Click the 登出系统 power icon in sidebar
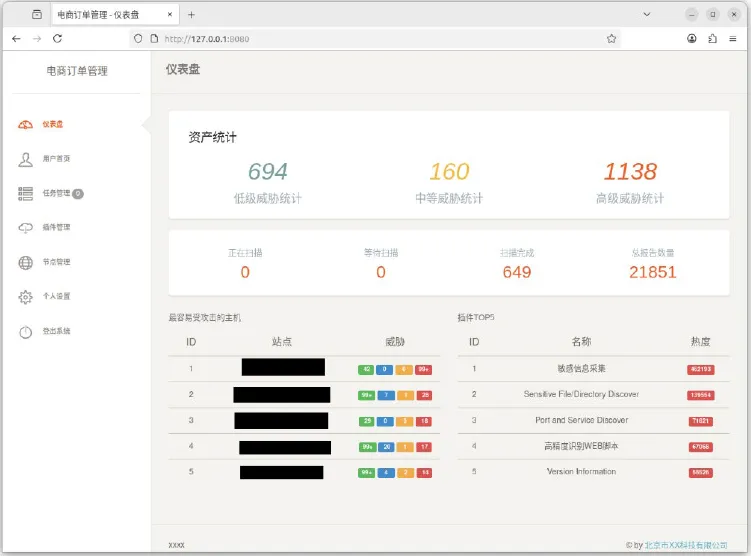Image resolution: width=751 pixels, height=556 pixels. tap(25, 331)
